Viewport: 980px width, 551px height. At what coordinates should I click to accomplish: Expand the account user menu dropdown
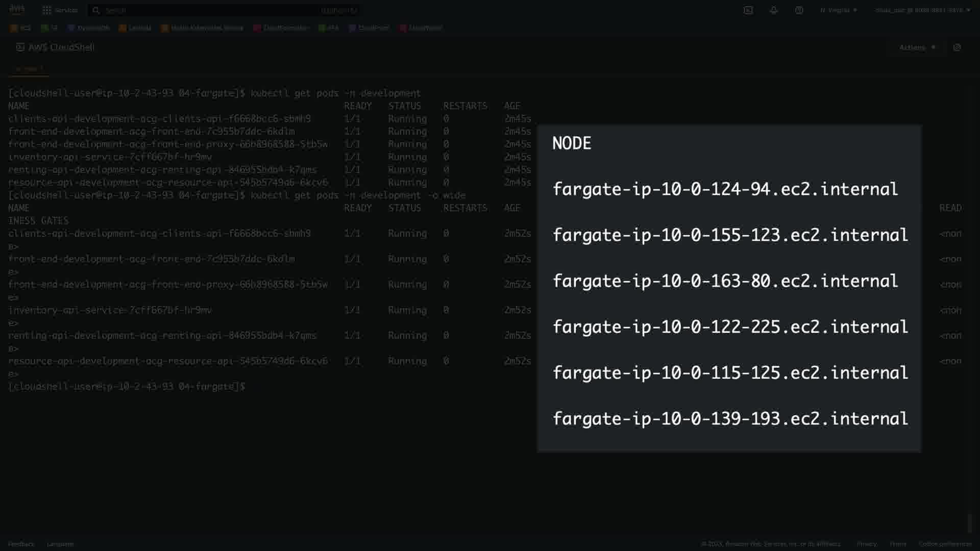click(922, 10)
